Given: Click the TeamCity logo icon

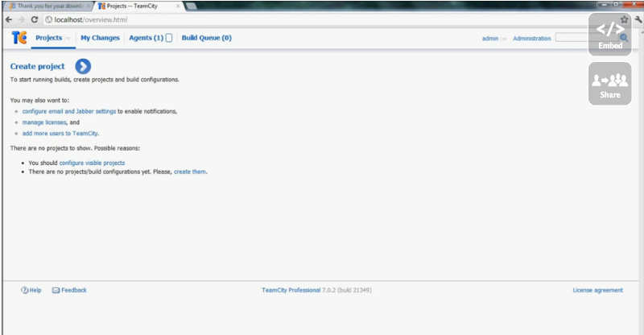Looking at the screenshot, I should tap(19, 38).
